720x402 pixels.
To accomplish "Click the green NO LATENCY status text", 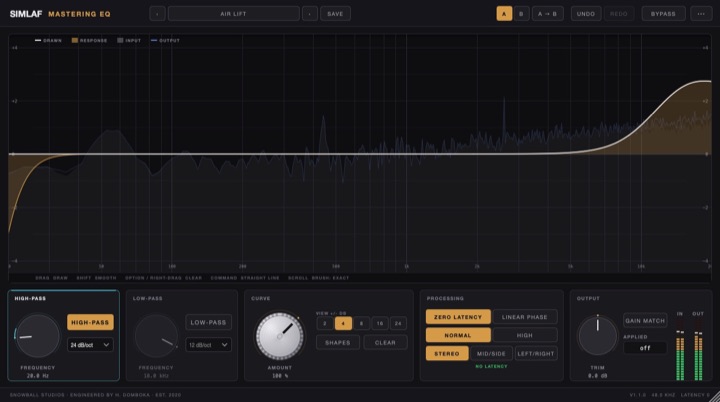I will click(491, 366).
